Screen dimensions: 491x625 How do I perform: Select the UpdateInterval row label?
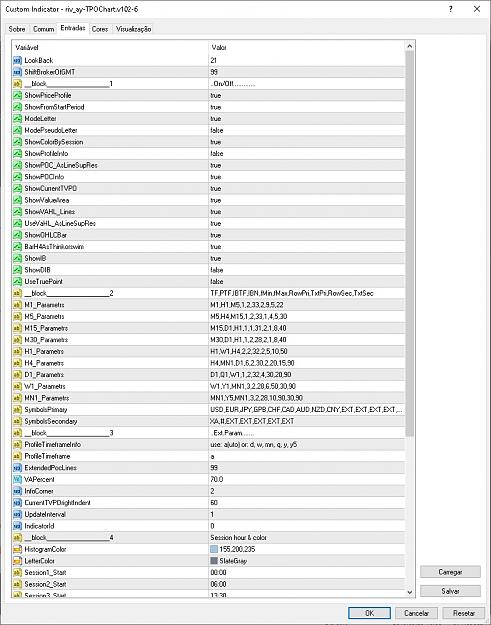[45, 514]
